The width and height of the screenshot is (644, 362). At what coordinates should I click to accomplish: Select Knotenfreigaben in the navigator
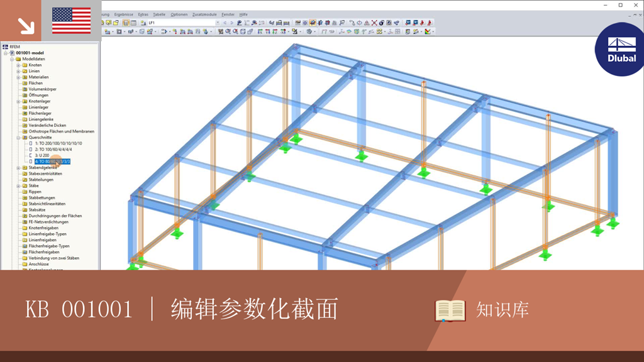(x=43, y=228)
